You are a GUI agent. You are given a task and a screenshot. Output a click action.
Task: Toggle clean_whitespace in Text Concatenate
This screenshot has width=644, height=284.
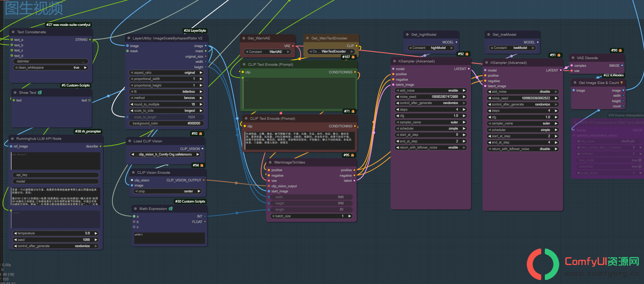tap(51, 68)
